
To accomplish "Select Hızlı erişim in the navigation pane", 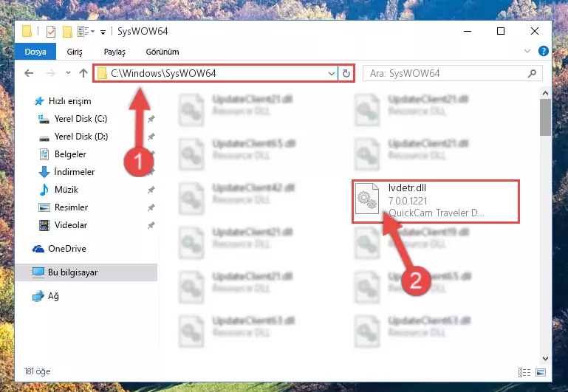I will pyautogui.click(x=69, y=101).
